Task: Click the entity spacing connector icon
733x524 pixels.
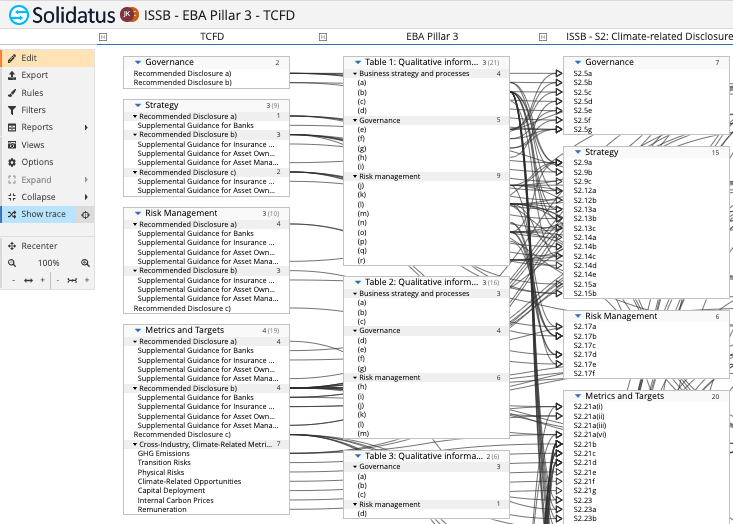Action: (72, 280)
